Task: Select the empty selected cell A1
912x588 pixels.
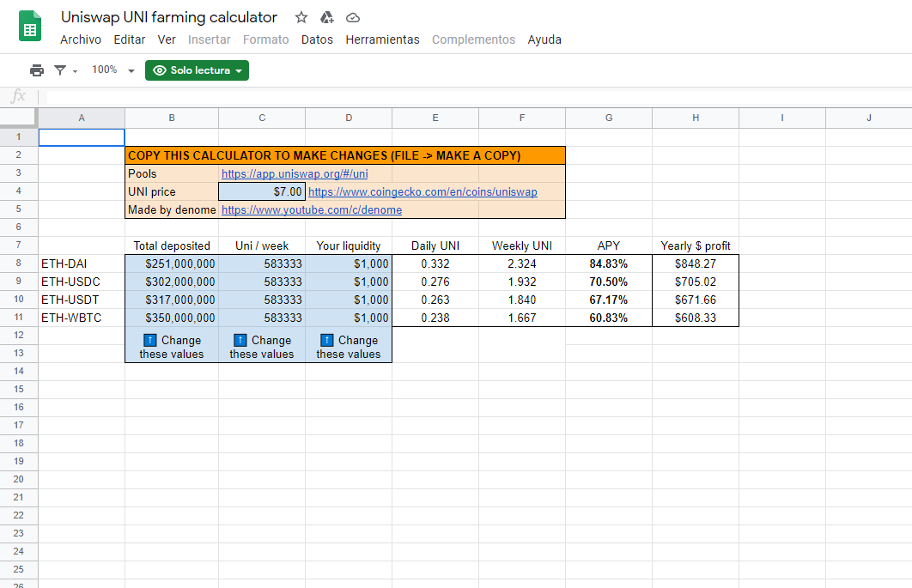Action: tap(82, 137)
